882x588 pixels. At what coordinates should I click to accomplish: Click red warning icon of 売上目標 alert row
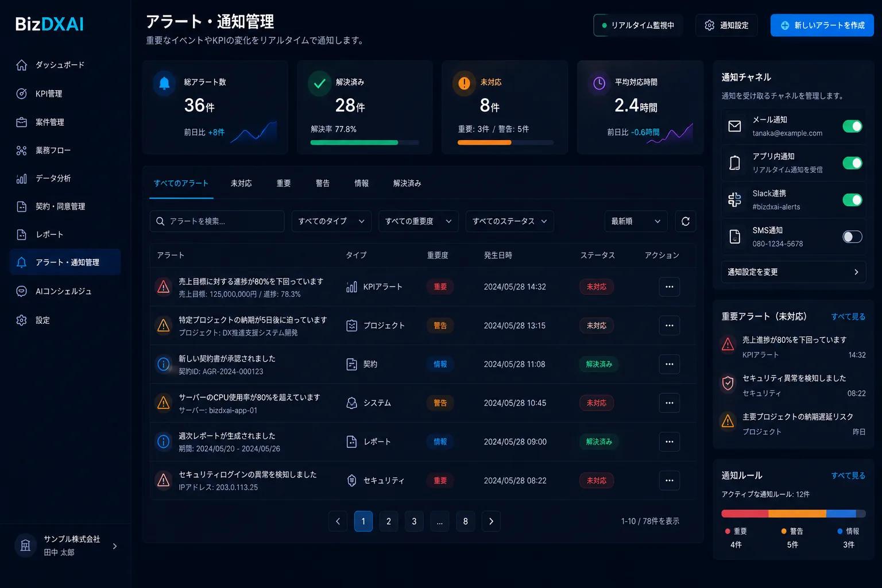[164, 287]
